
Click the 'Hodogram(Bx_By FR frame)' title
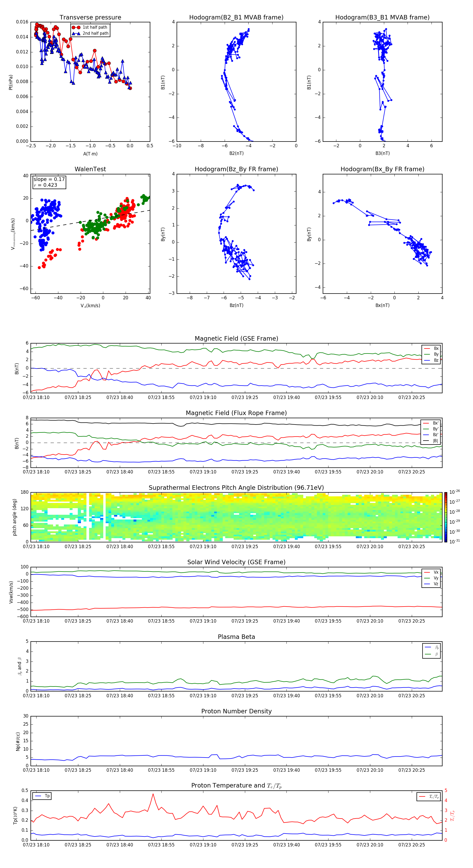pos(382,169)
